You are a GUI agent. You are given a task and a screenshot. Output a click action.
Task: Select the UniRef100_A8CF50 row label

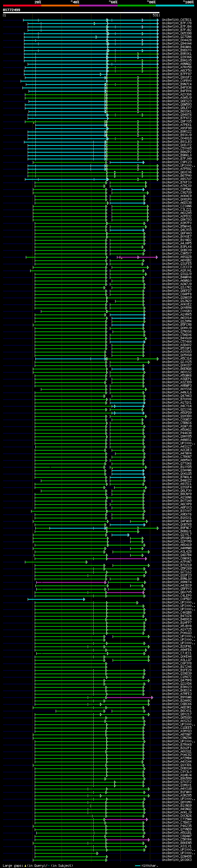[x=177, y=71]
